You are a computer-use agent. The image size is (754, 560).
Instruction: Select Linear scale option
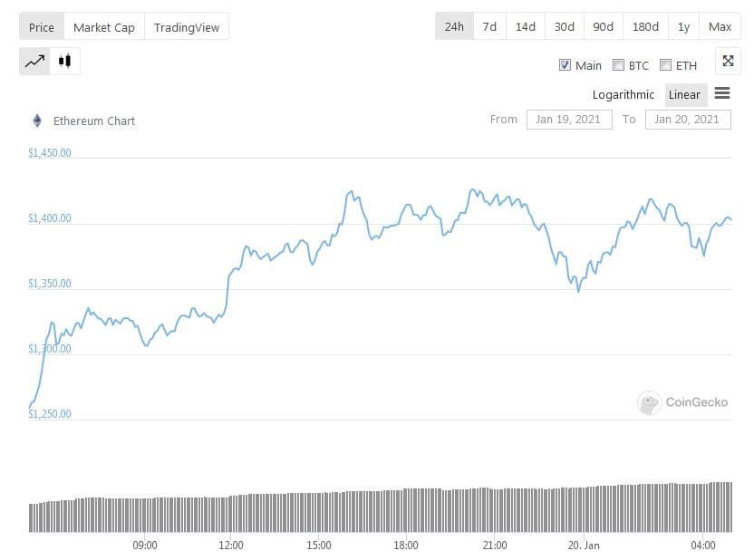pos(684,94)
